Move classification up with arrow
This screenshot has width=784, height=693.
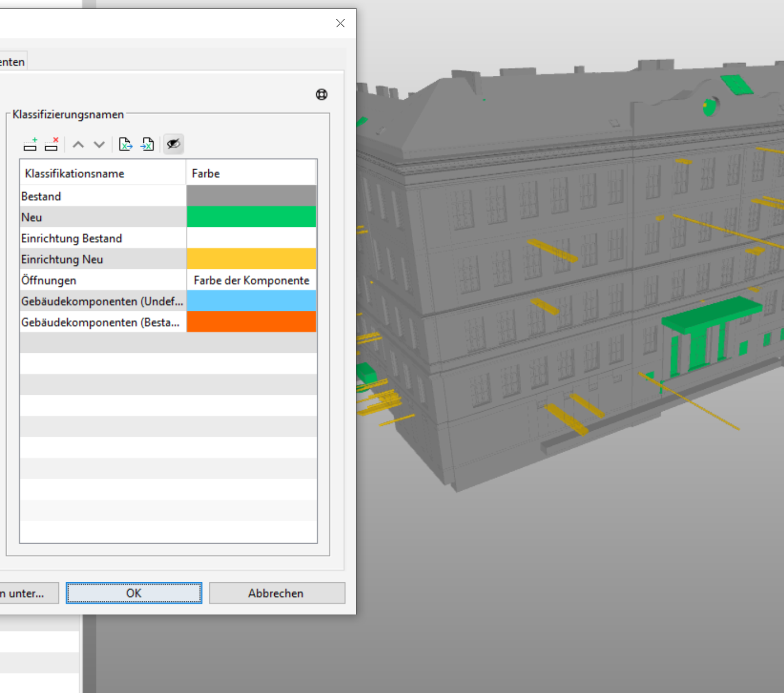79,144
